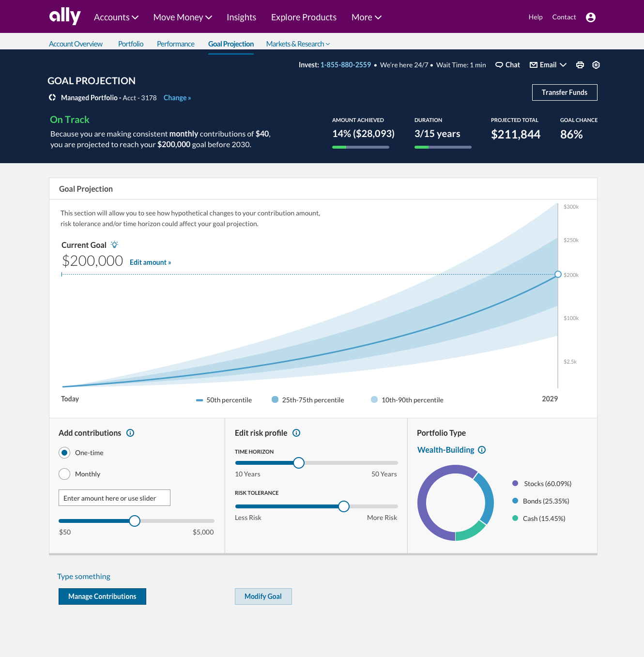Select the One-time contribution radio button

(64, 453)
